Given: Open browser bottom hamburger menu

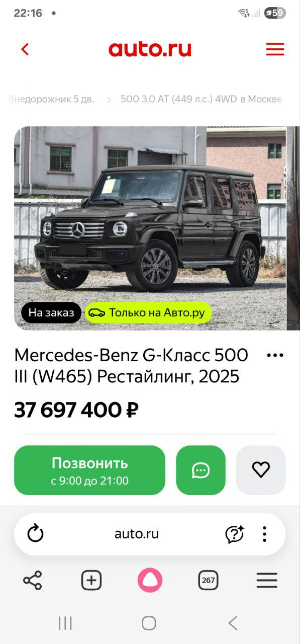Looking at the screenshot, I should coord(267,581).
